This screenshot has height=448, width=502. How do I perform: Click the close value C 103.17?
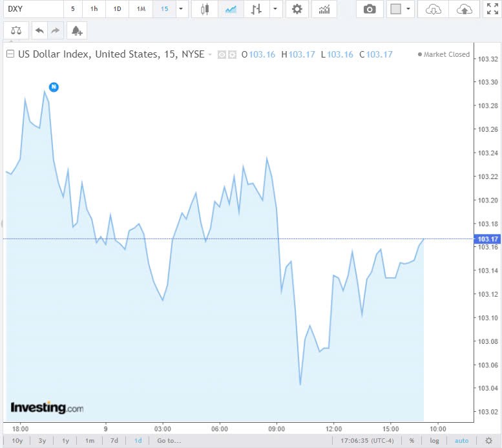(x=376, y=54)
